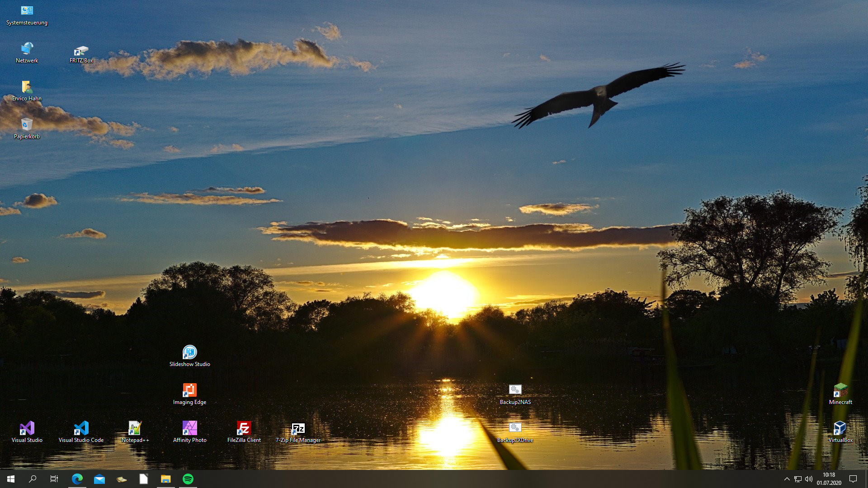The image size is (868, 488).
Task: Click the volume speaker tray icon
Action: pos(809,479)
